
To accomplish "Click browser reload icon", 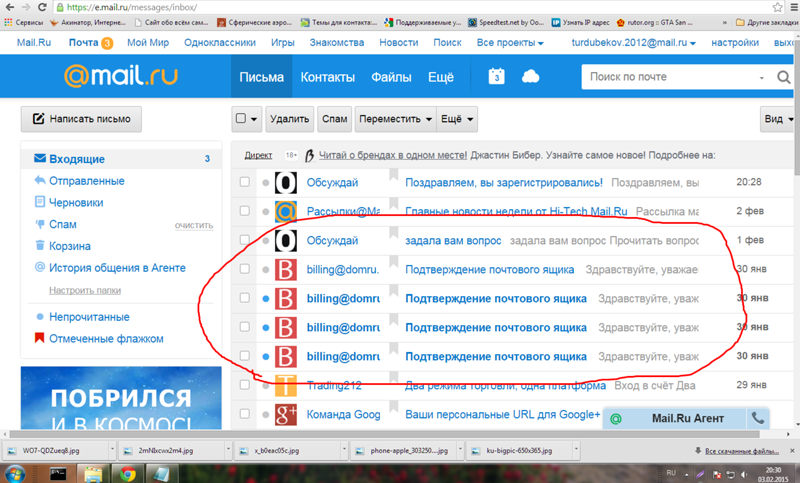I will [42, 7].
